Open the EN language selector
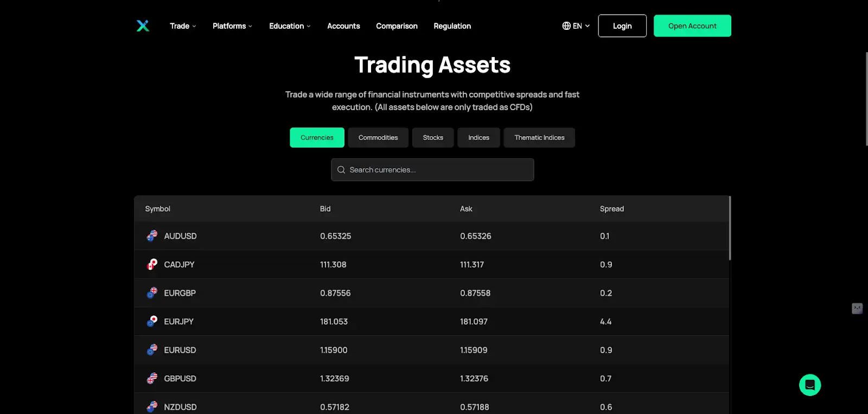The height and width of the screenshot is (414, 868). [x=576, y=26]
